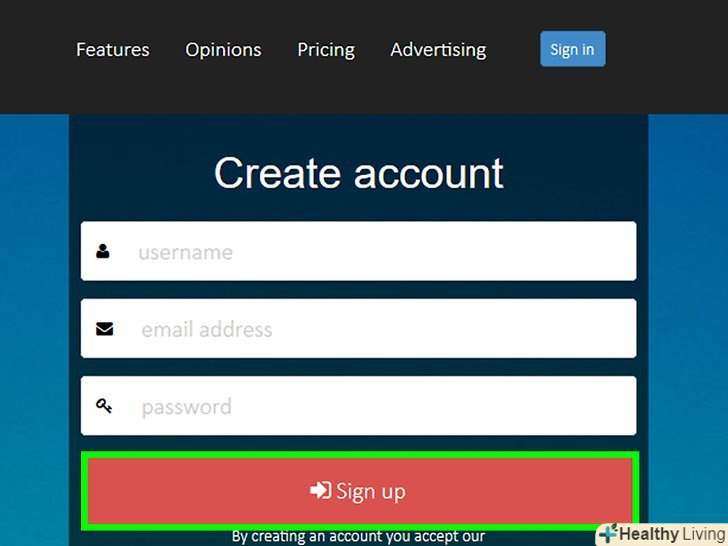Focus the username input field
728x546 pixels.
[358, 251]
